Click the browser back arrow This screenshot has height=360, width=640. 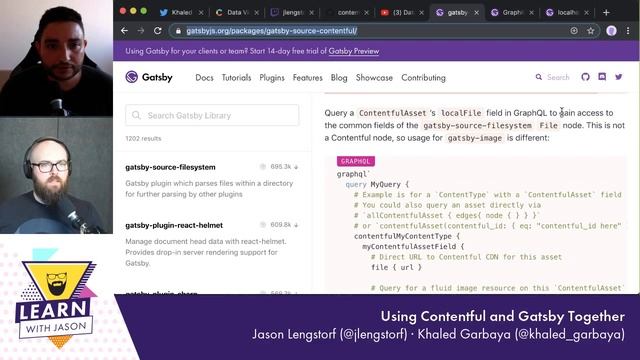tap(124, 31)
